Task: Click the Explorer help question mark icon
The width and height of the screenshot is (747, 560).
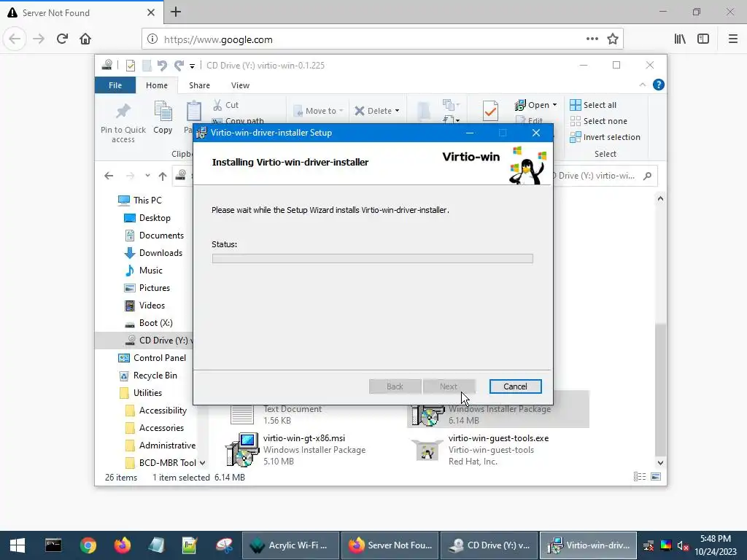Action: point(659,85)
